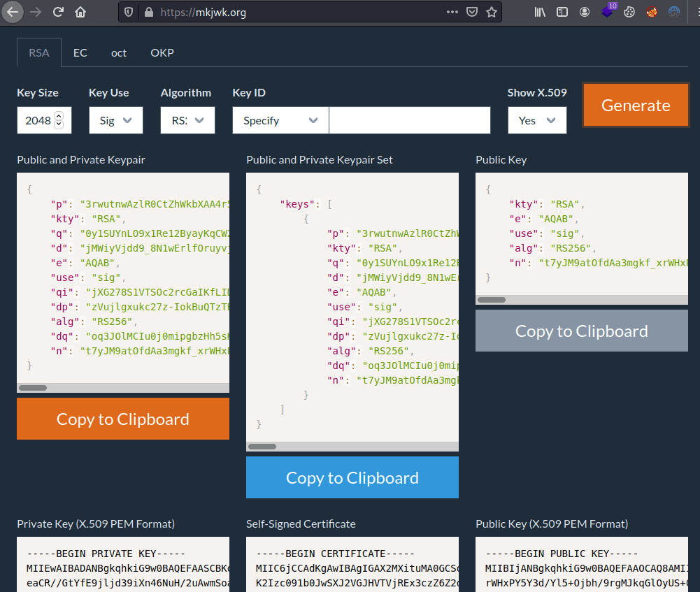Bookmark this page with the star icon
Image resolution: width=700 pixels, height=592 pixels.
pos(492,12)
